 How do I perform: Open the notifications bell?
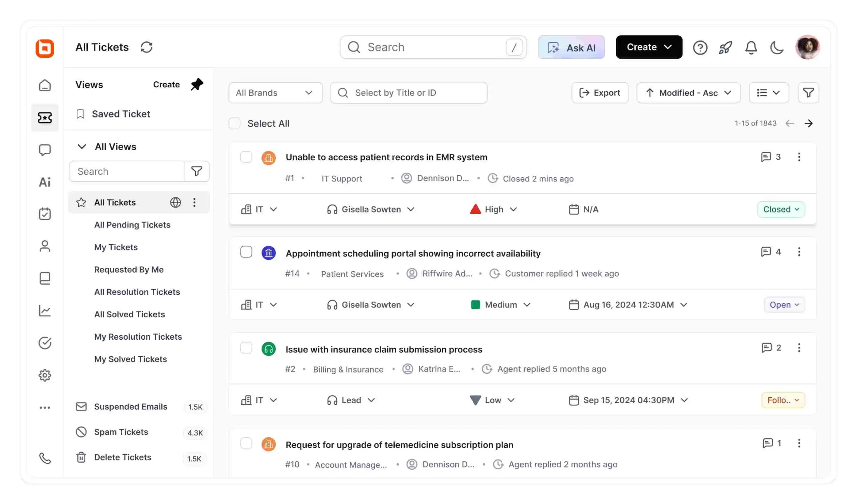point(751,48)
